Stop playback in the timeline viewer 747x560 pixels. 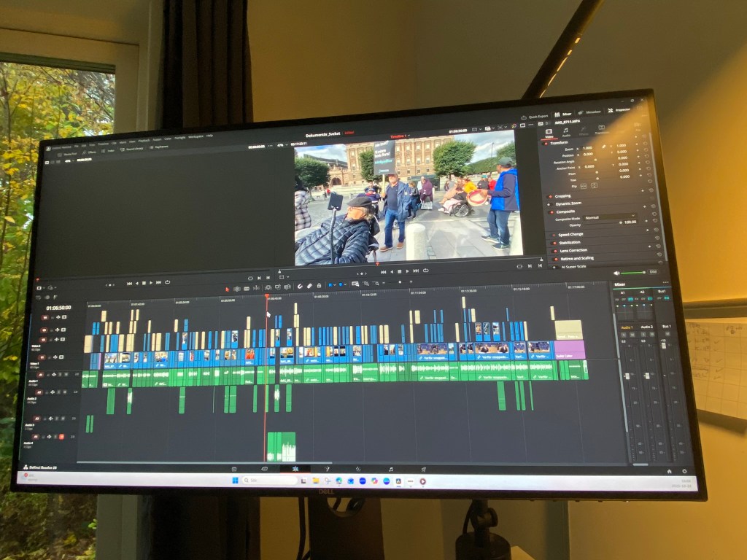click(399, 271)
